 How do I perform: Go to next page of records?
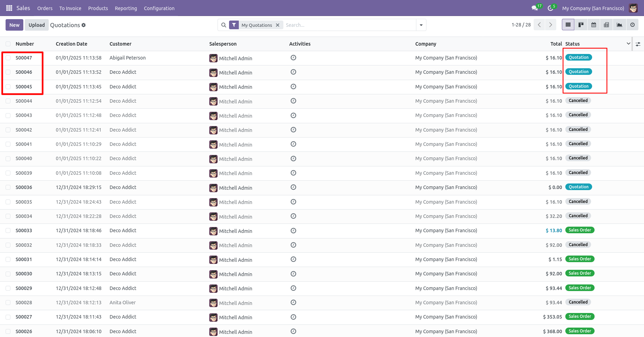[x=550, y=25]
